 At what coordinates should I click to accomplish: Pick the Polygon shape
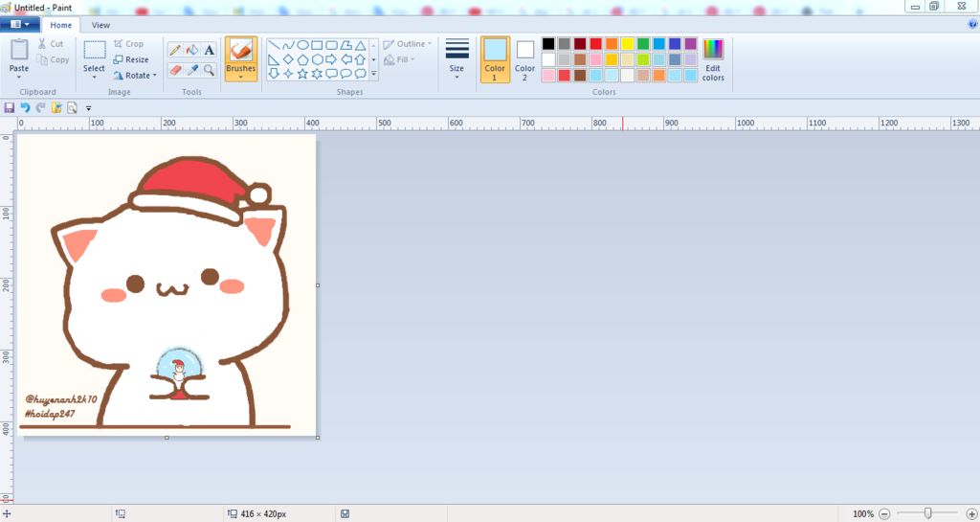(345, 45)
